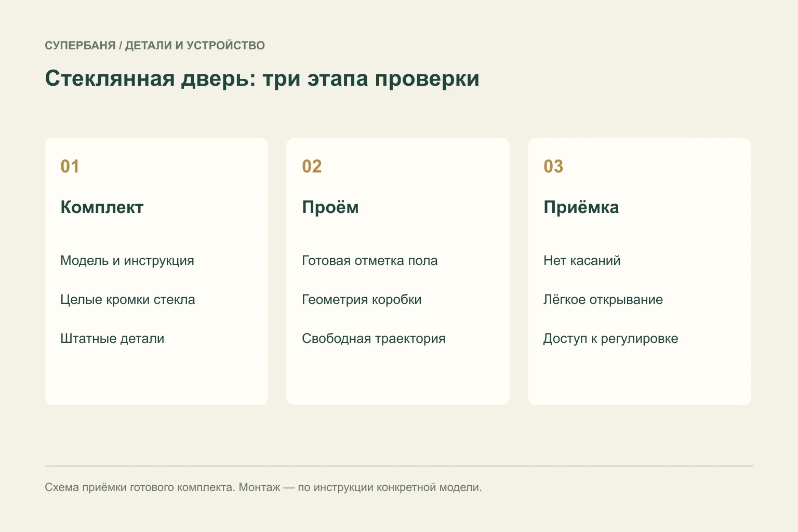Click the card title 'Приёмка'
Screen dimensions: 798x532
pyautogui.click(x=581, y=207)
